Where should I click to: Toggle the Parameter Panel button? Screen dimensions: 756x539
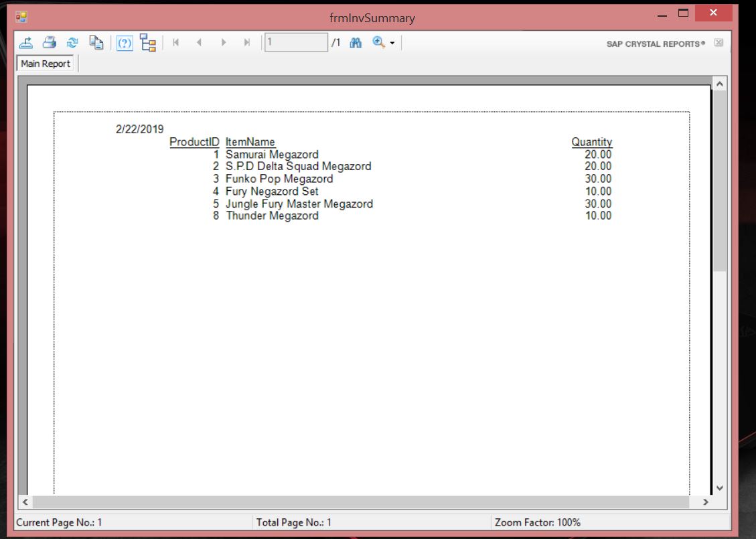(x=125, y=44)
